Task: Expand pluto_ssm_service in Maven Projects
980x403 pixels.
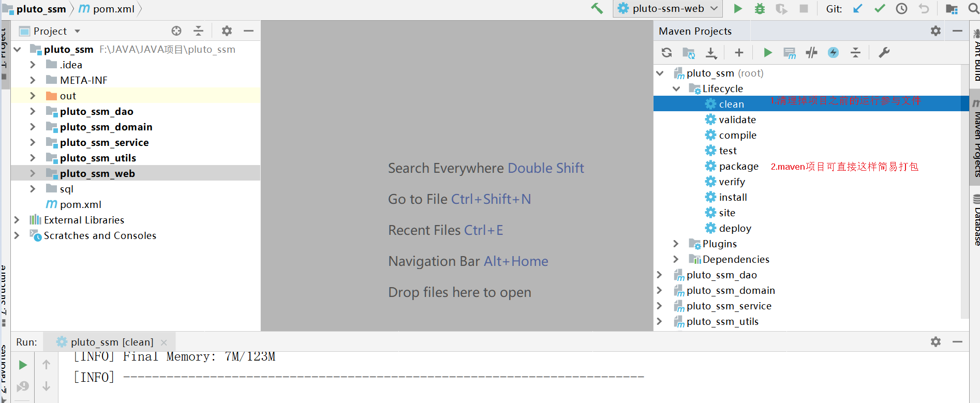Action: pos(660,306)
